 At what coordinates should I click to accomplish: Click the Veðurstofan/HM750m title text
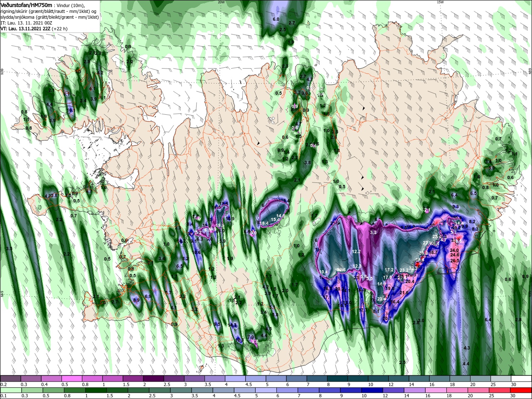26,5
